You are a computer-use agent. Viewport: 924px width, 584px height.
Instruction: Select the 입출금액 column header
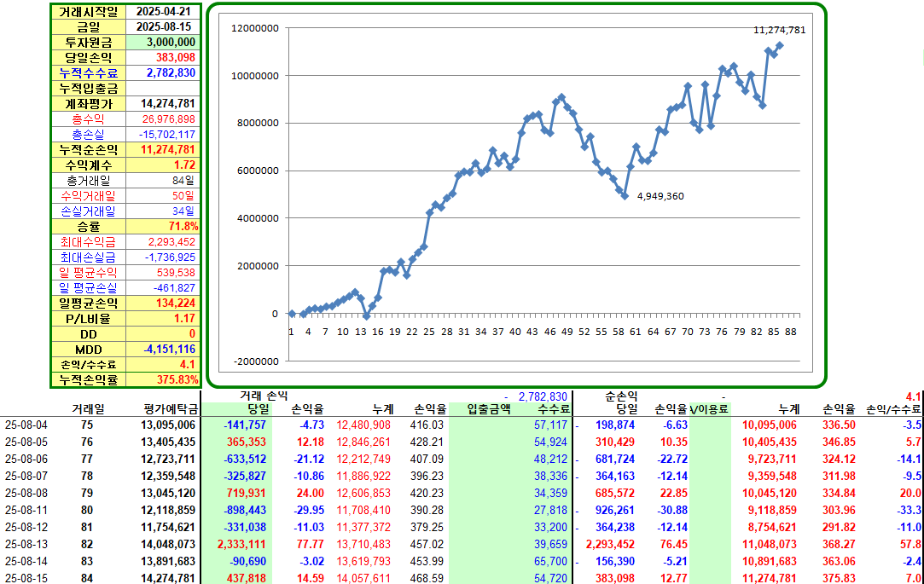[x=489, y=409]
